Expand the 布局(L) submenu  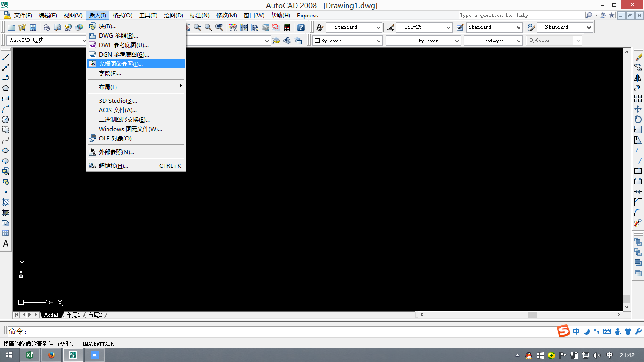click(x=136, y=87)
